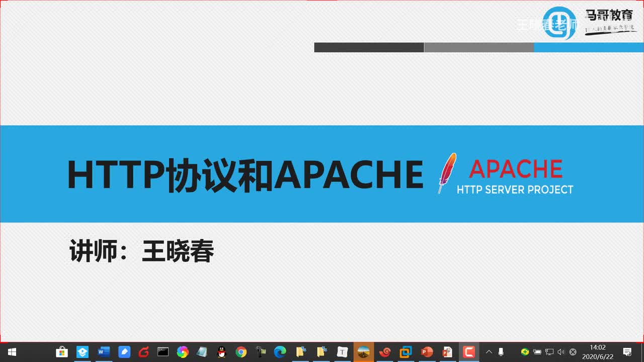Viewport: 644px width, 362px height.
Task: Switch to Microsoft Word in the taskbar
Action: point(104,352)
